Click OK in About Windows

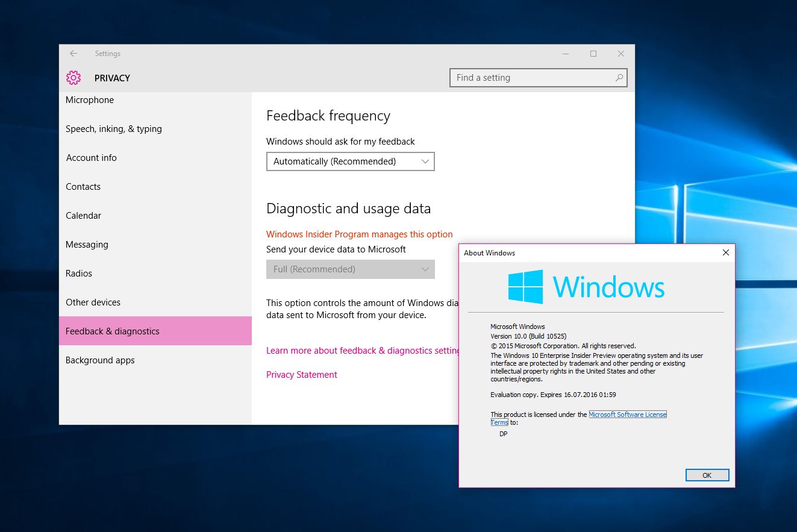pos(707,475)
